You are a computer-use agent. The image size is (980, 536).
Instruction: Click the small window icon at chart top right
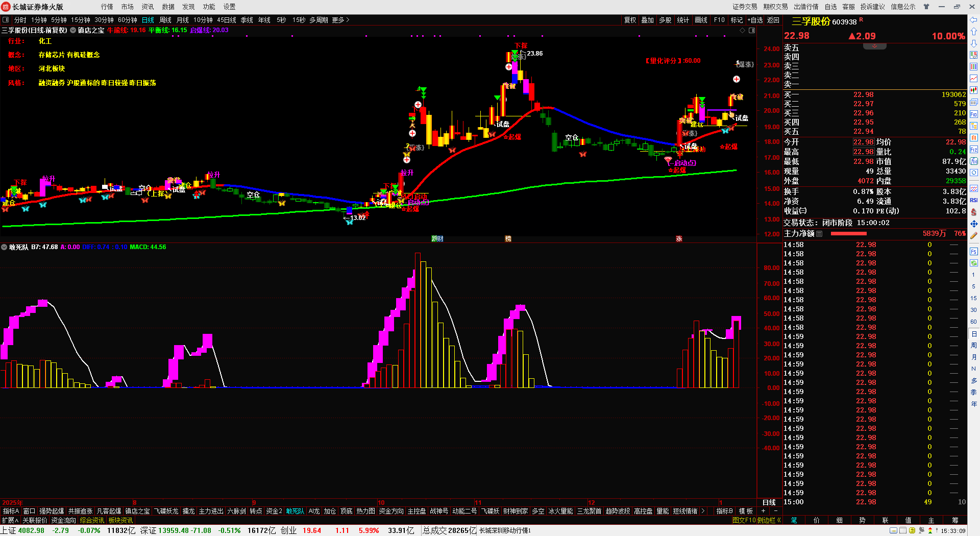click(x=752, y=30)
